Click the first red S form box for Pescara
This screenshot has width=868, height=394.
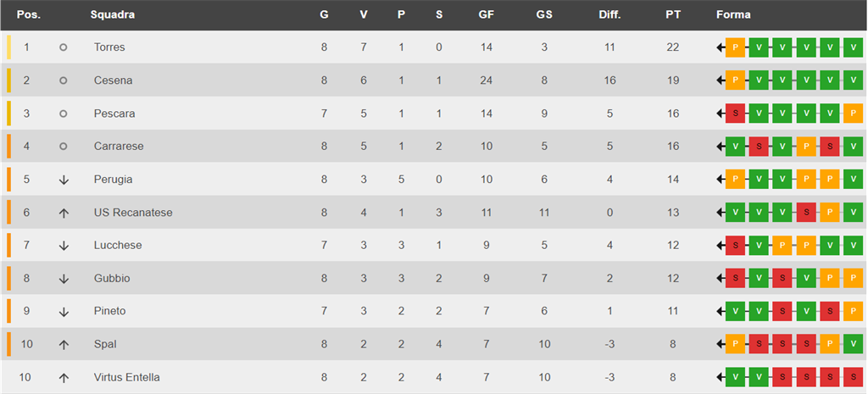[x=735, y=114]
